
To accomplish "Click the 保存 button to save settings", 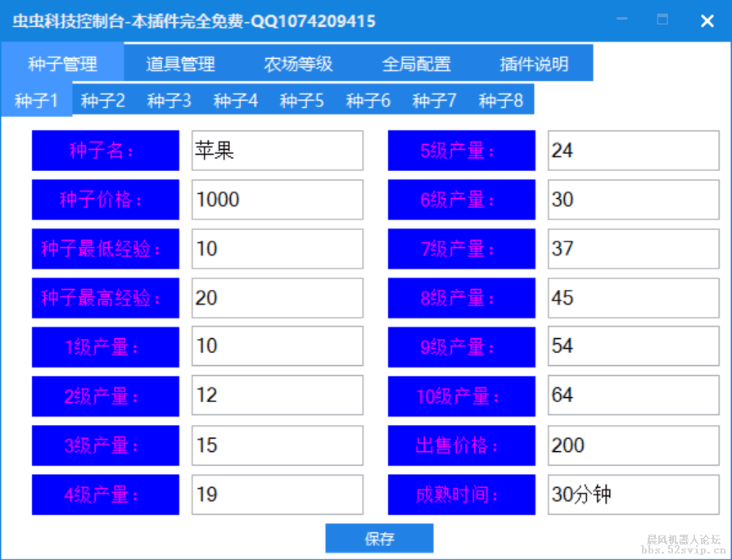I will 379,538.
